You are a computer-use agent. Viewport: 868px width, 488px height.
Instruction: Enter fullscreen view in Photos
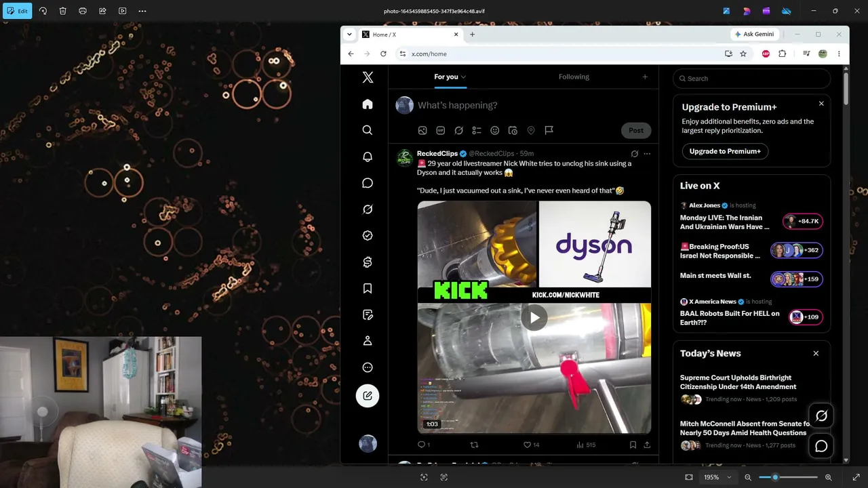(x=856, y=477)
